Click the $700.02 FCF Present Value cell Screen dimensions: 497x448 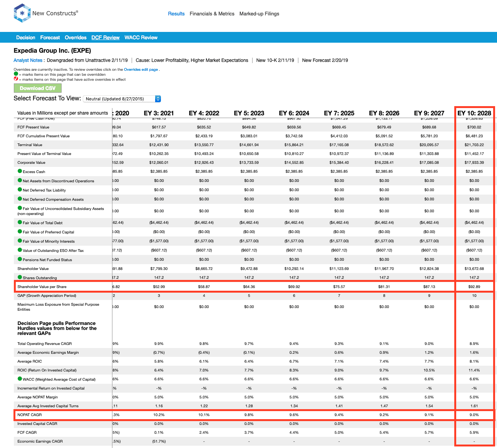(x=474, y=127)
